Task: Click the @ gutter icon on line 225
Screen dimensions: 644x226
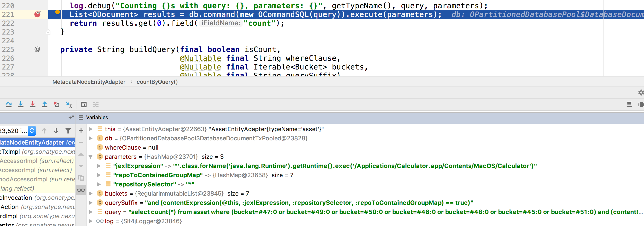Action: 37,49
